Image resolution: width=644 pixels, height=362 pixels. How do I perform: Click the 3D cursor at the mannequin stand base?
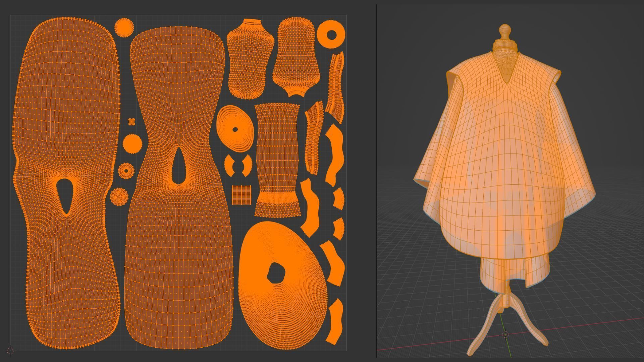505,334
